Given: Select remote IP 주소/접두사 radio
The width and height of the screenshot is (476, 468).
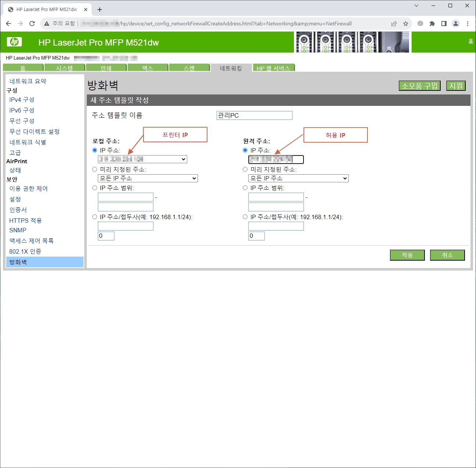Looking at the screenshot, I should point(245,217).
